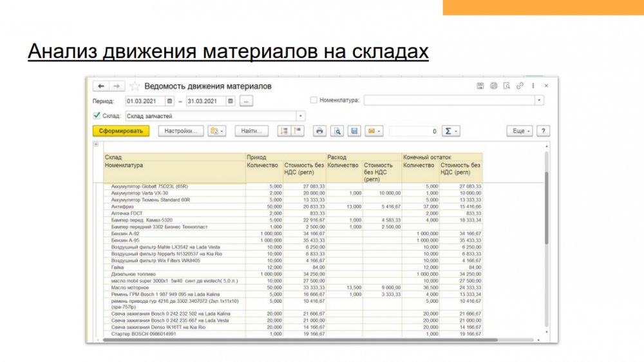Click the Сформировать button
Image resolution: width=644 pixels, height=362 pixels.
120,131
